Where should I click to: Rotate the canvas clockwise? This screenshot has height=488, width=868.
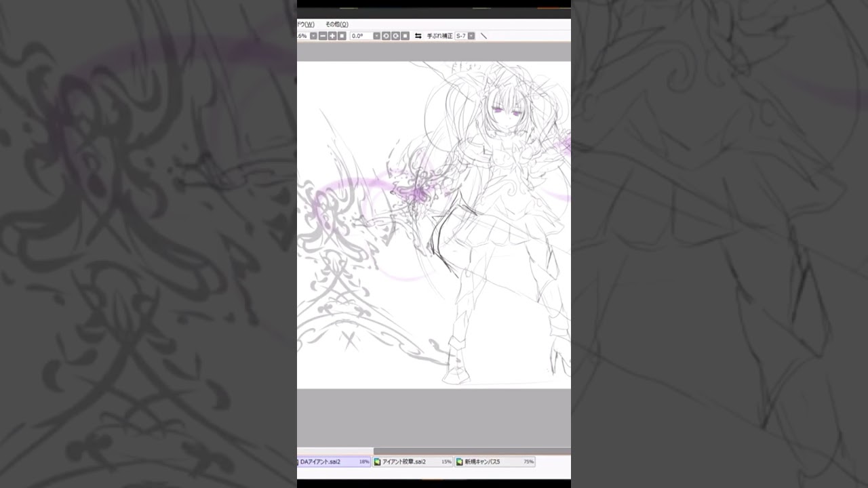click(396, 35)
